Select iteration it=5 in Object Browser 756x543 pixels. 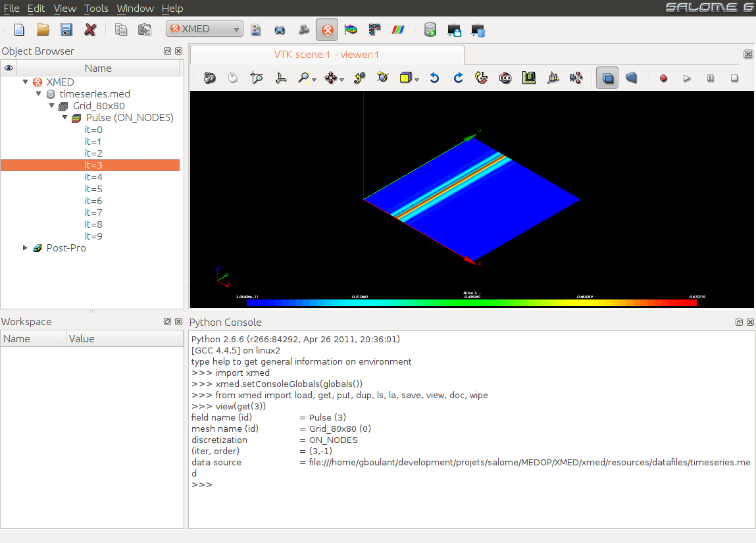(93, 188)
